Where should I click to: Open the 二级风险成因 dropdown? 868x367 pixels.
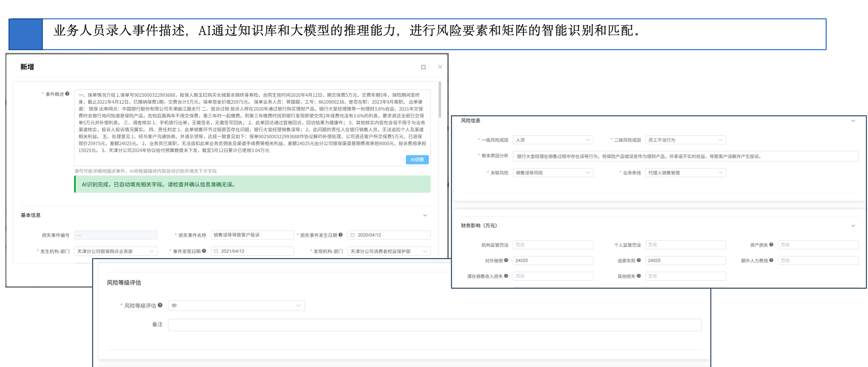coord(685,140)
